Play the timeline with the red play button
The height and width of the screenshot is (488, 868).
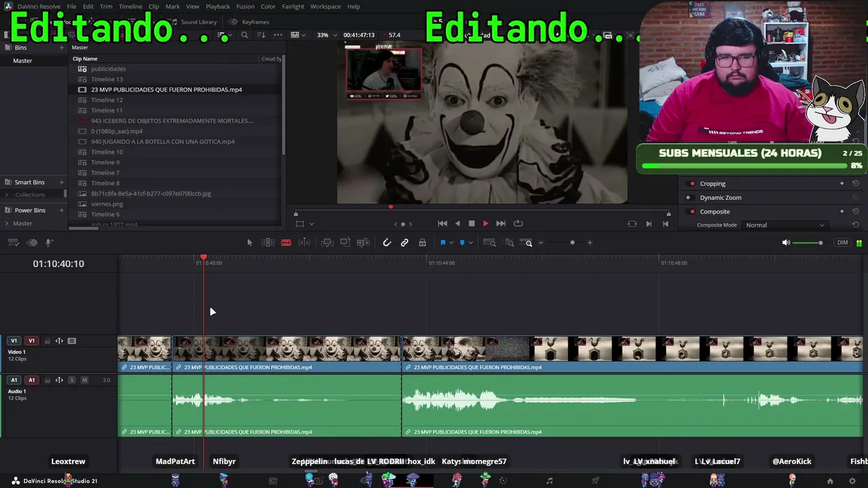point(486,224)
